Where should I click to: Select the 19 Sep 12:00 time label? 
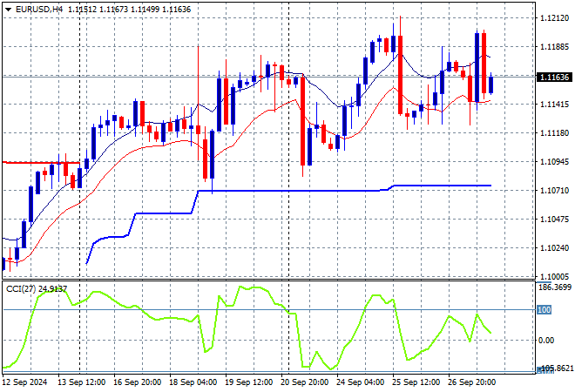click(248, 382)
